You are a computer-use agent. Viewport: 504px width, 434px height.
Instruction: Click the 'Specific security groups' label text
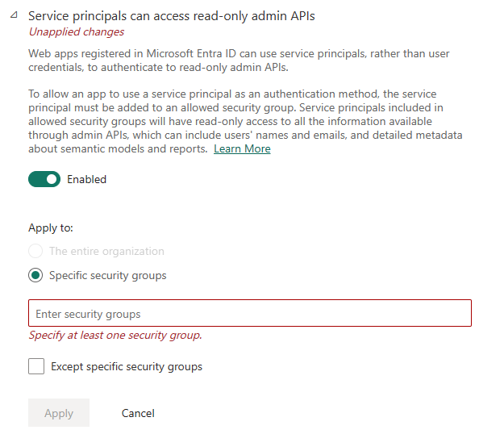point(108,275)
